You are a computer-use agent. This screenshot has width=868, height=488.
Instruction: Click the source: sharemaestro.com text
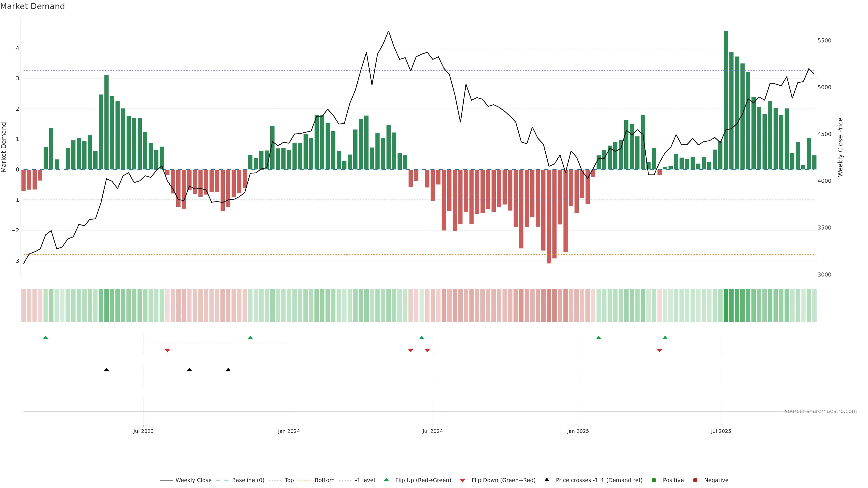coord(821,411)
